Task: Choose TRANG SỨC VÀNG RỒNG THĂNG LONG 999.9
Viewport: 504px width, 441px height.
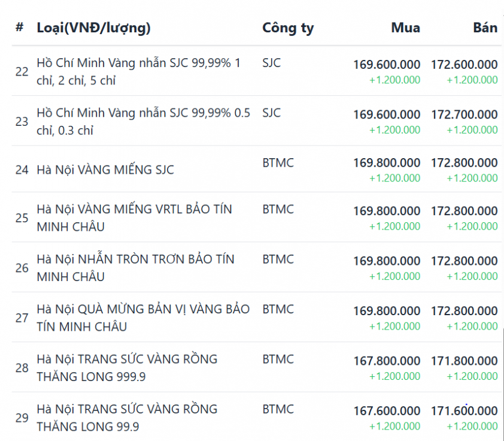Action: [127, 367]
